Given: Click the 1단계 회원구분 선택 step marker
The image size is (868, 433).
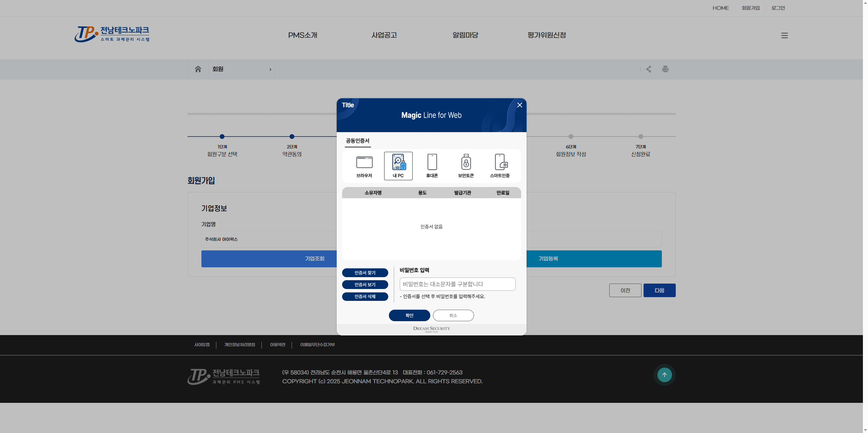Looking at the screenshot, I should coord(222,137).
